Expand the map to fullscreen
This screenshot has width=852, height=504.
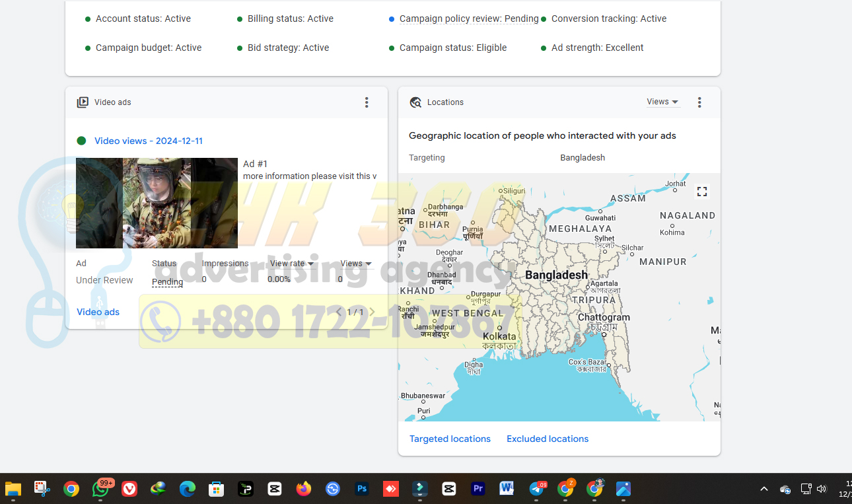tap(702, 192)
